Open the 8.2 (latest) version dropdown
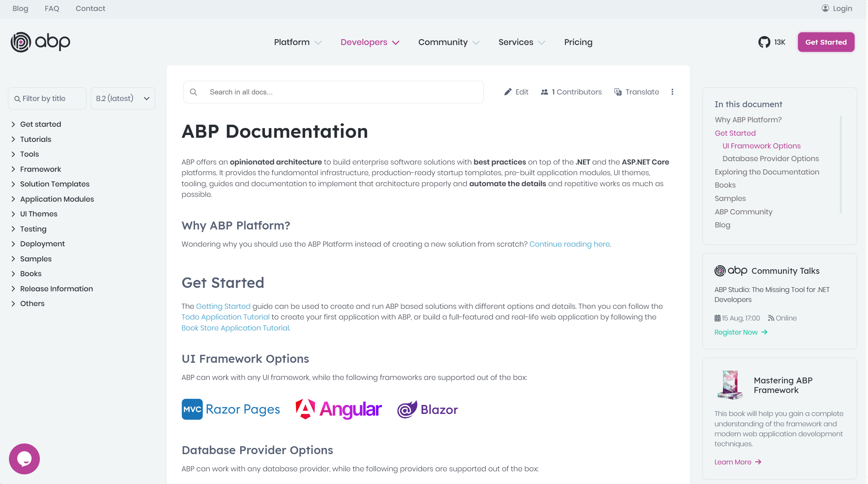Viewport: 868px width, 484px height. click(x=123, y=99)
